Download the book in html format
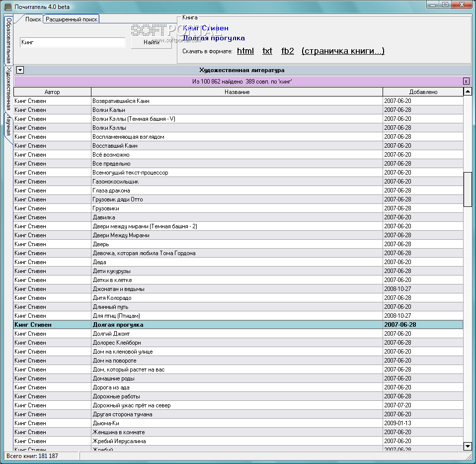 pos(245,51)
